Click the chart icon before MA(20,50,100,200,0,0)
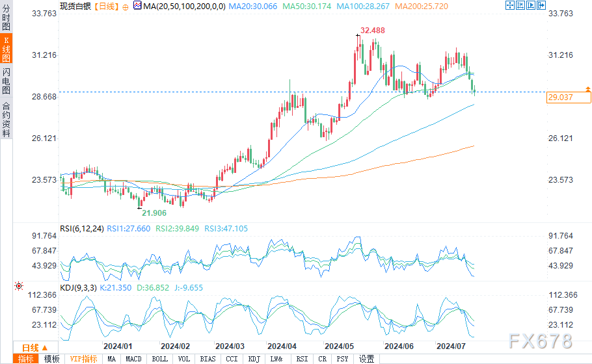 tap(136, 6)
